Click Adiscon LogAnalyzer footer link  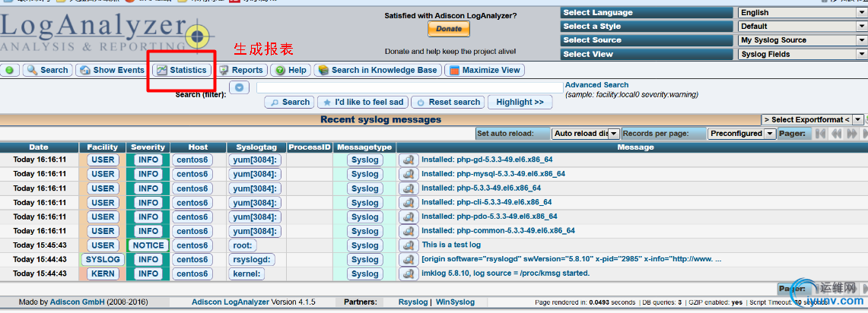[231, 302]
